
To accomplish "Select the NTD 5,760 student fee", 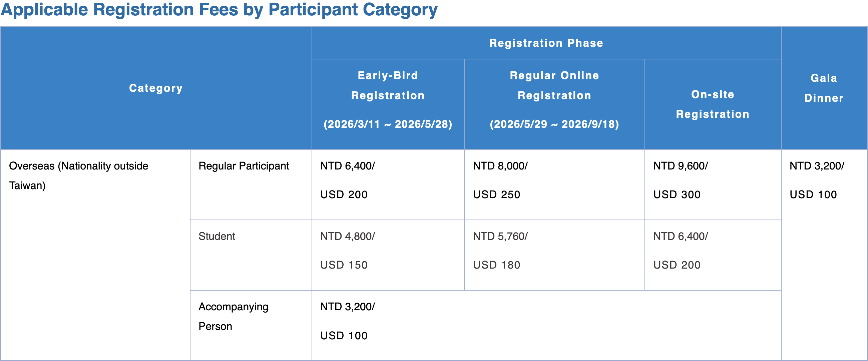I will (500, 236).
